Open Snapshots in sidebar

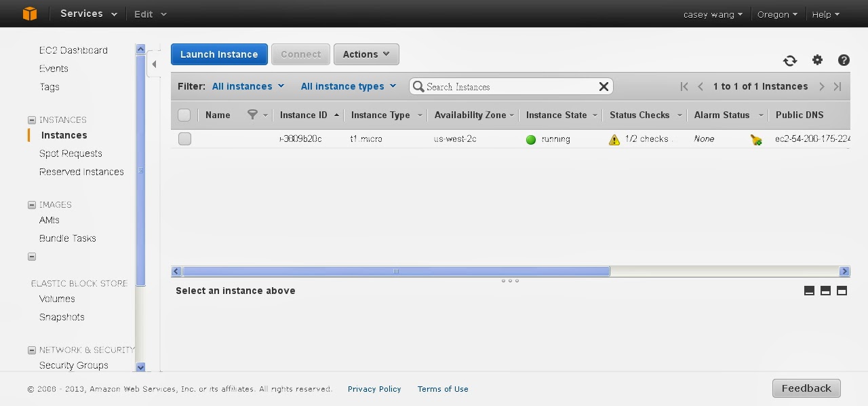click(x=62, y=317)
